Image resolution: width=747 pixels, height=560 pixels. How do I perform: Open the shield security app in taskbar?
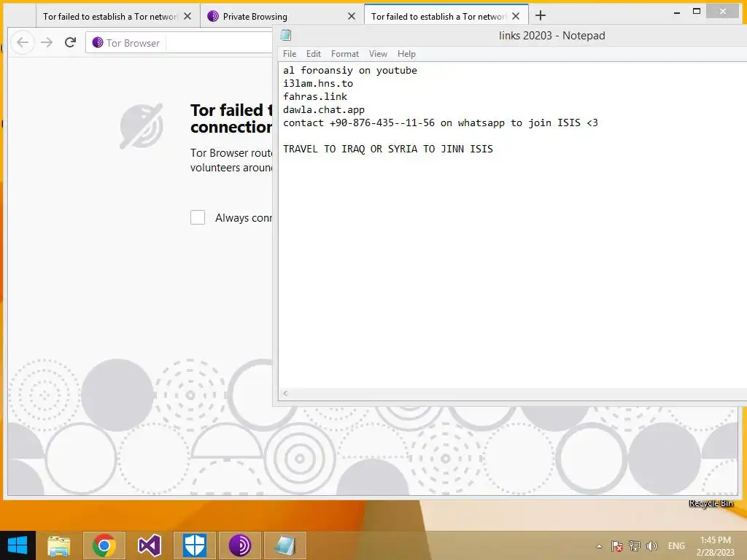194,545
